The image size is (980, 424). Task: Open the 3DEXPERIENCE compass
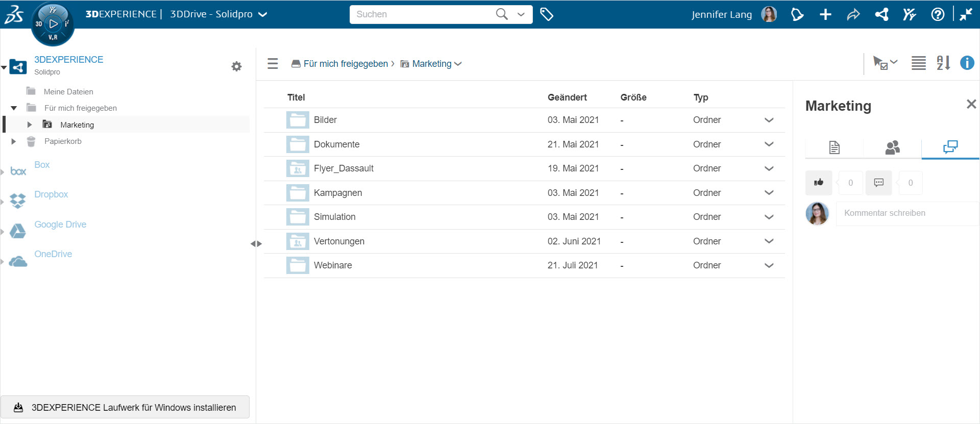[53, 23]
